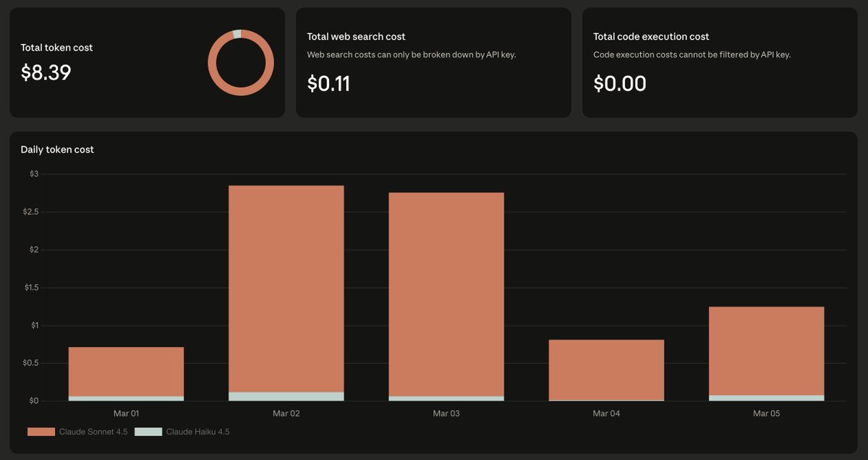
Task: Click the orange legend swatch for Claude Sonnet 4.5
Action: click(40, 431)
